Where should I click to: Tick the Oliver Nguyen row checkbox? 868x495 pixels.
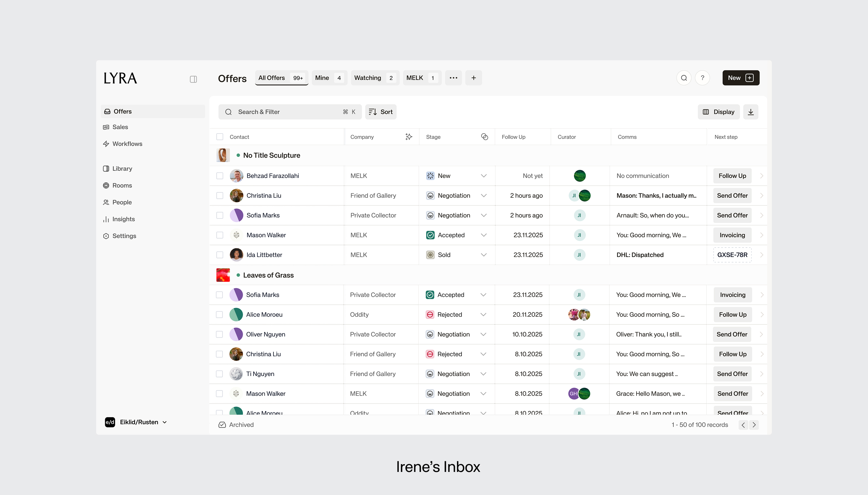tap(219, 334)
